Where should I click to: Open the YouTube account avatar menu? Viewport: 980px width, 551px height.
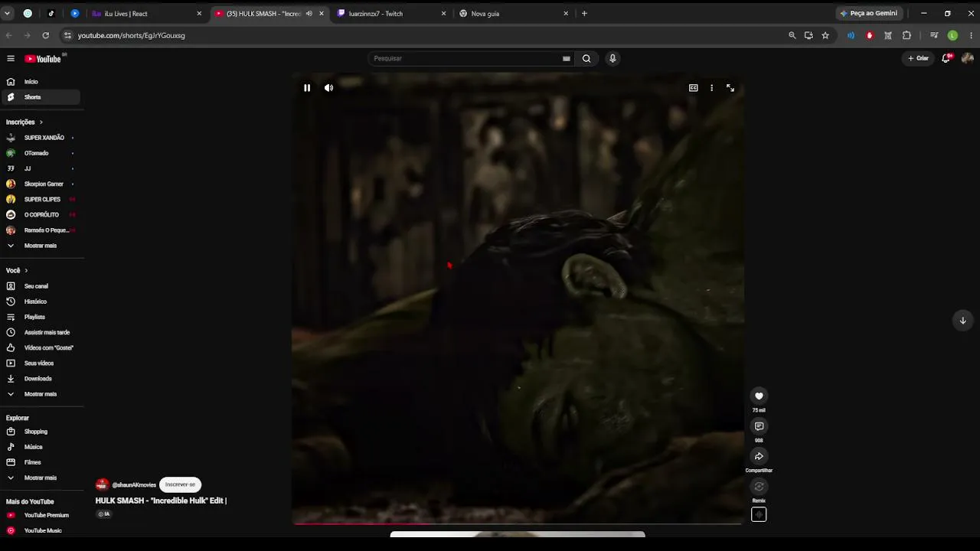pos(968,58)
